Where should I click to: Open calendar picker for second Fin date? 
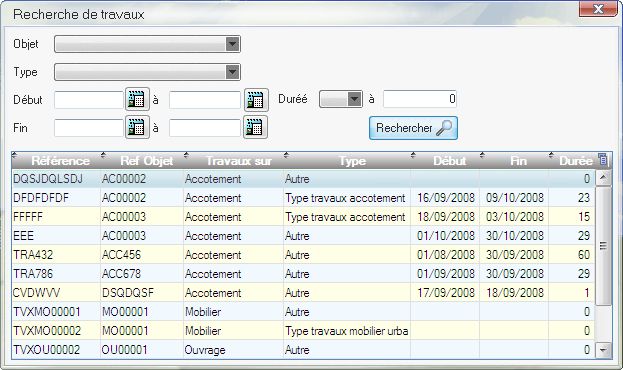(255, 127)
